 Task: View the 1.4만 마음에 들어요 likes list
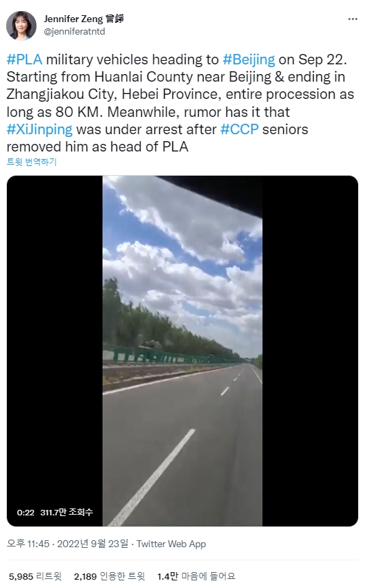(x=196, y=576)
